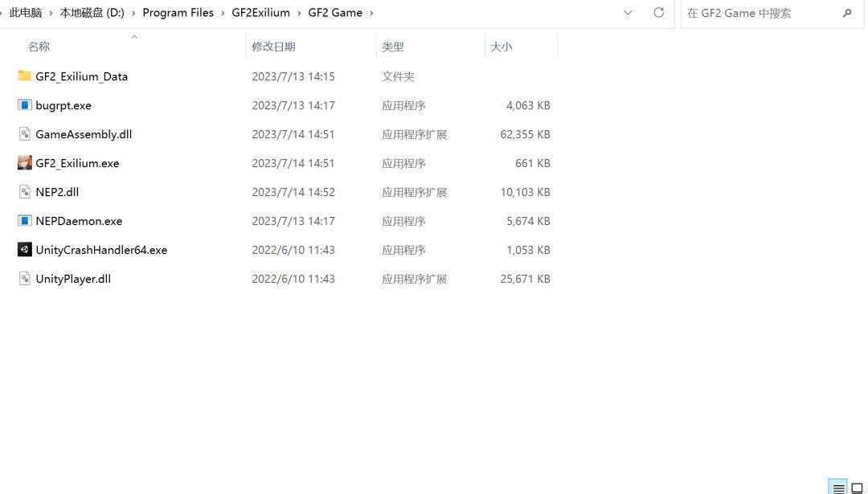Sort by 大小 column header
Image resolution: width=868 pixels, height=494 pixels.
tap(501, 47)
